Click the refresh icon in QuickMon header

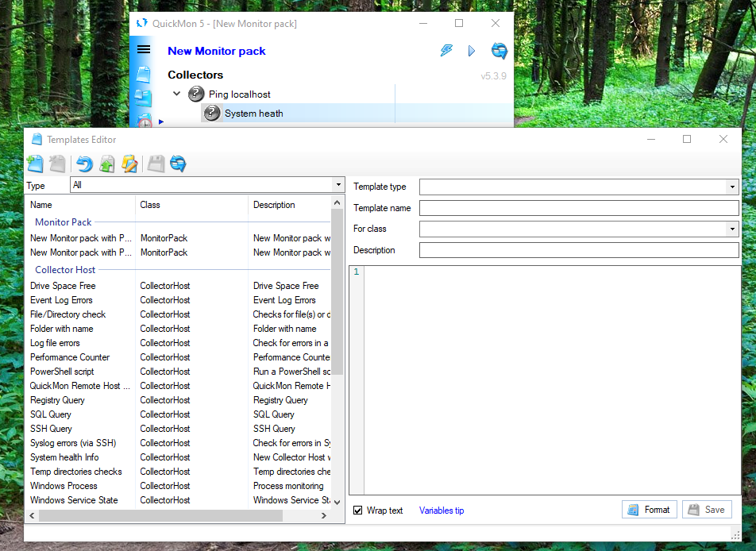(x=499, y=51)
